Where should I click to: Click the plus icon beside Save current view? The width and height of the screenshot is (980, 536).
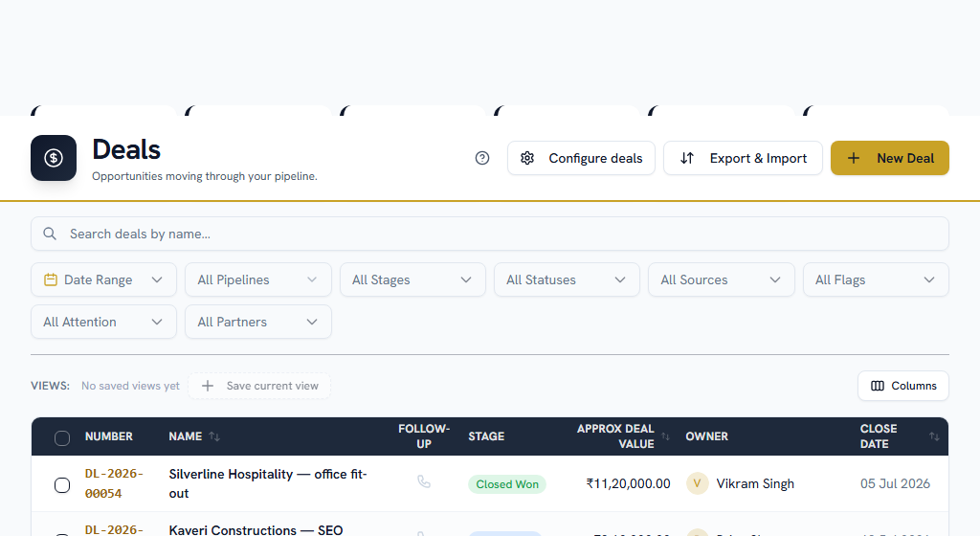(208, 386)
